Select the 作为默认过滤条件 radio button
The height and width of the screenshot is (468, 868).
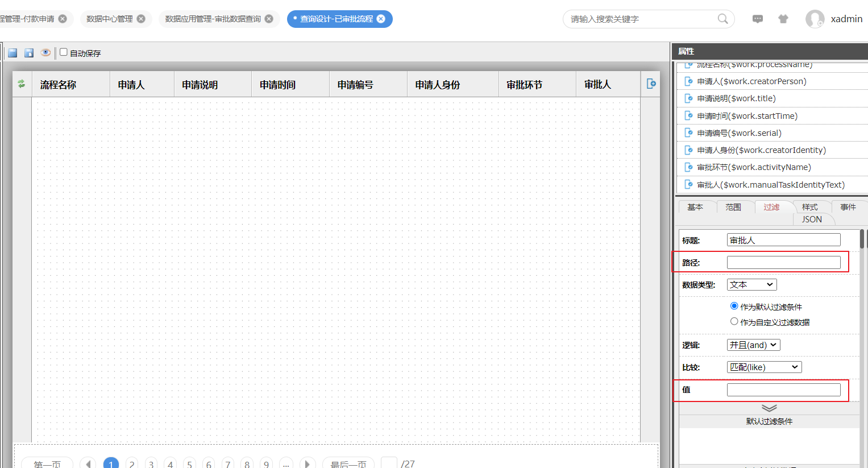(734, 306)
